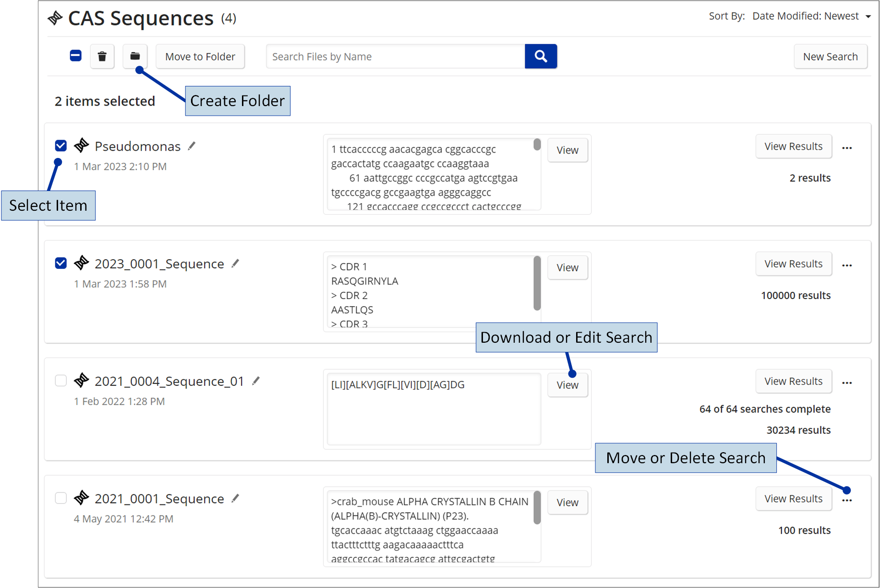The height and width of the screenshot is (588, 880).
Task: Open the 2021_0004_Sequence_01 search title
Action: (x=169, y=381)
